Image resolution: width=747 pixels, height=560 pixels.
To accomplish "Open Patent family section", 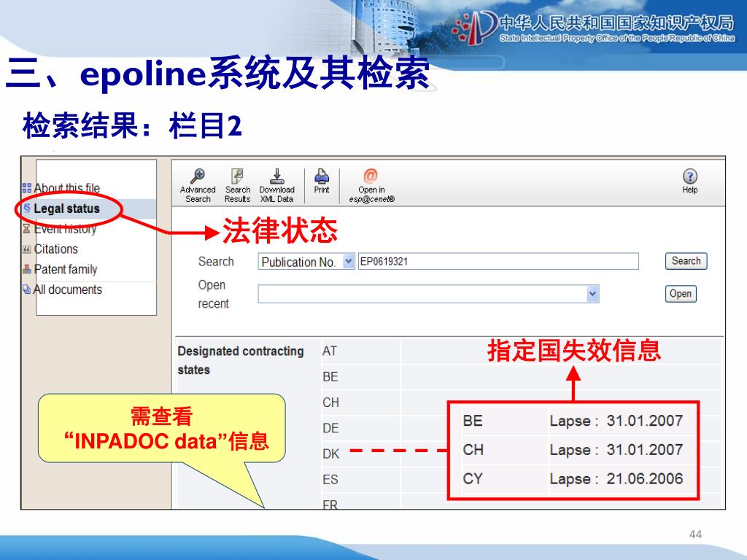I will point(65,270).
